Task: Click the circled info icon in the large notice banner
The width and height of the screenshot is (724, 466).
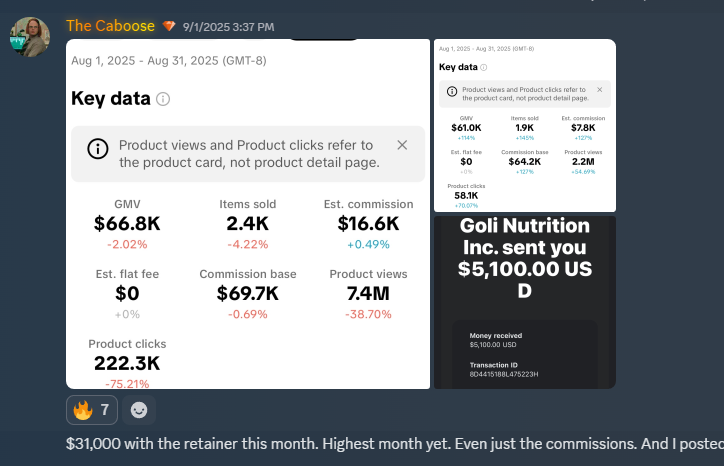Action: click(97, 148)
